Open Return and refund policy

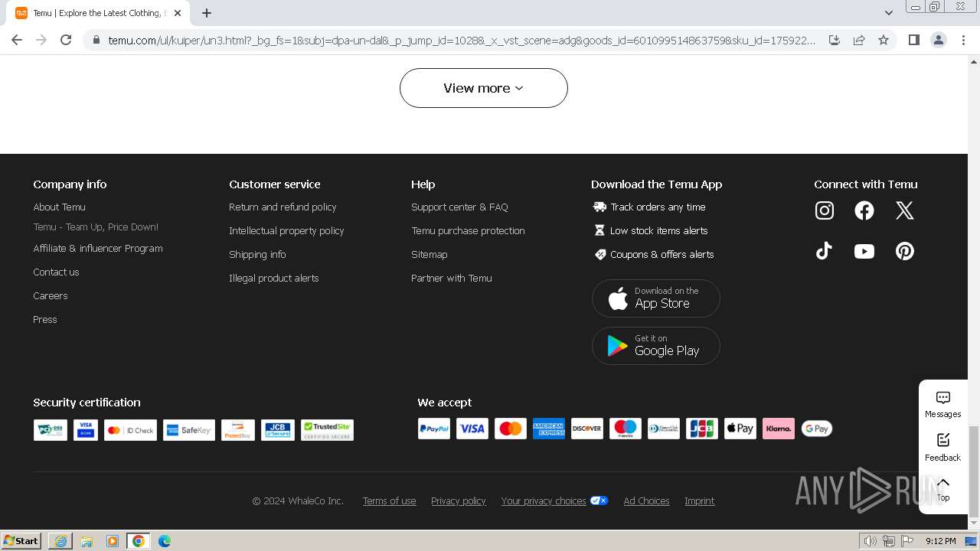coord(283,207)
